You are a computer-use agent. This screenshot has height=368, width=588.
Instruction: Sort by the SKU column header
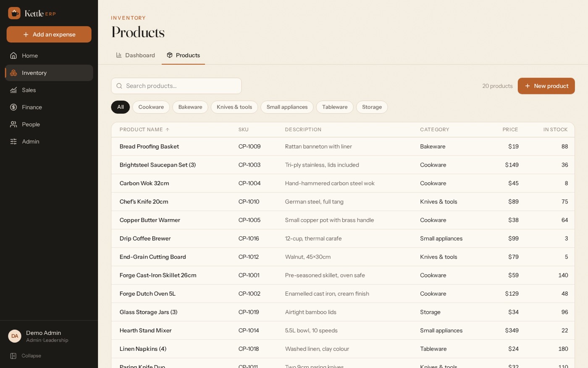coord(244,130)
